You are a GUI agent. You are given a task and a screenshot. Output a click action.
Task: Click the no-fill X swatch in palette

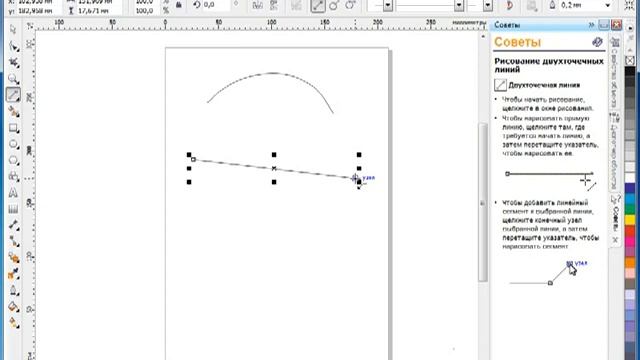[630, 60]
